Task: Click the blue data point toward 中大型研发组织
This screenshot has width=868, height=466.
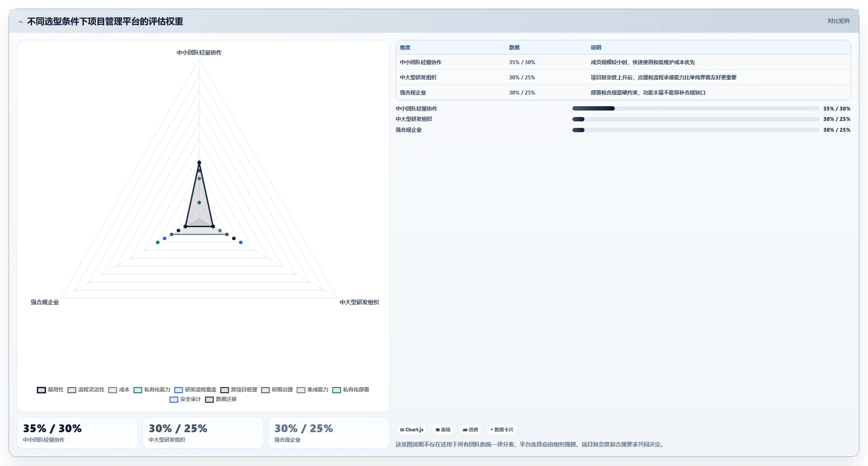Action: pyautogui.click(x=241, y=242)
